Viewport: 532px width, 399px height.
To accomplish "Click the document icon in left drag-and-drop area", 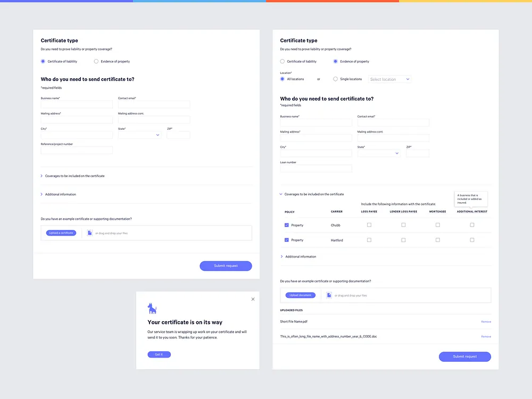I will [x=89, y=232].
